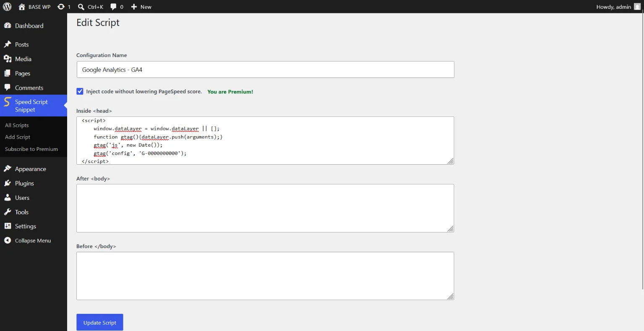Click Collapse Menu text button
This screenshot has height=331, width=644.
[x=33, y=240]
